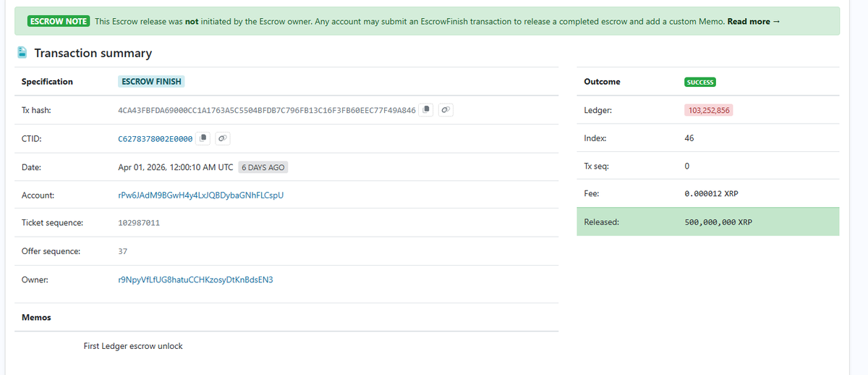Copy the Tx hash to clipboard
The width and height of the screenshot is (868, 375).
point(427,110)
